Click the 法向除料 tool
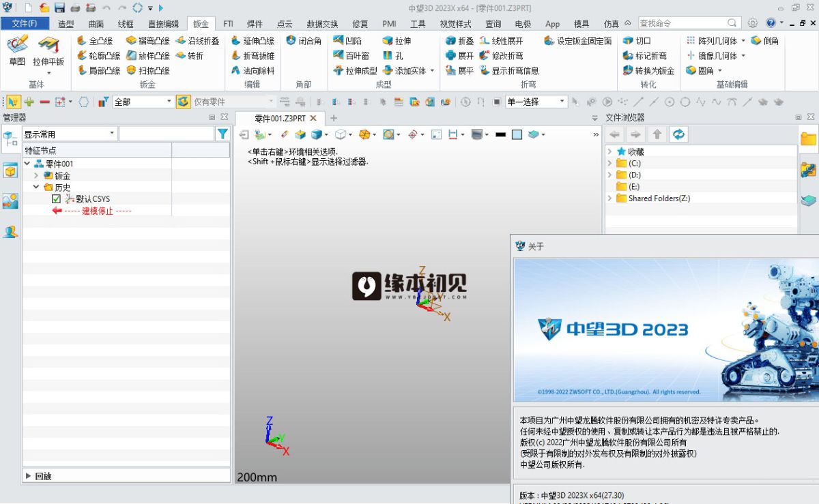The height and width of the screenshot is (504, 819). 253,70
